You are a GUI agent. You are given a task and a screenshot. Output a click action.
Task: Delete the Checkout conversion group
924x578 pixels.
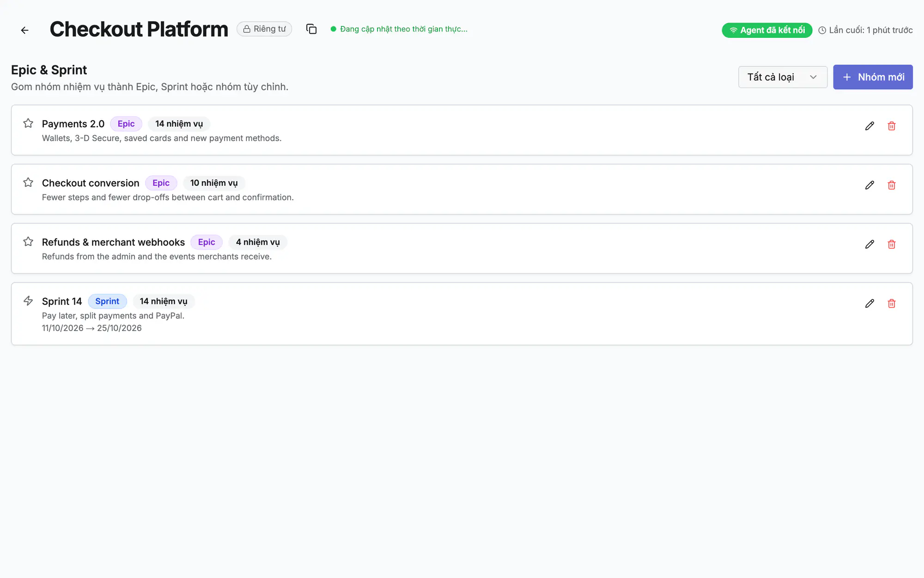892,185
